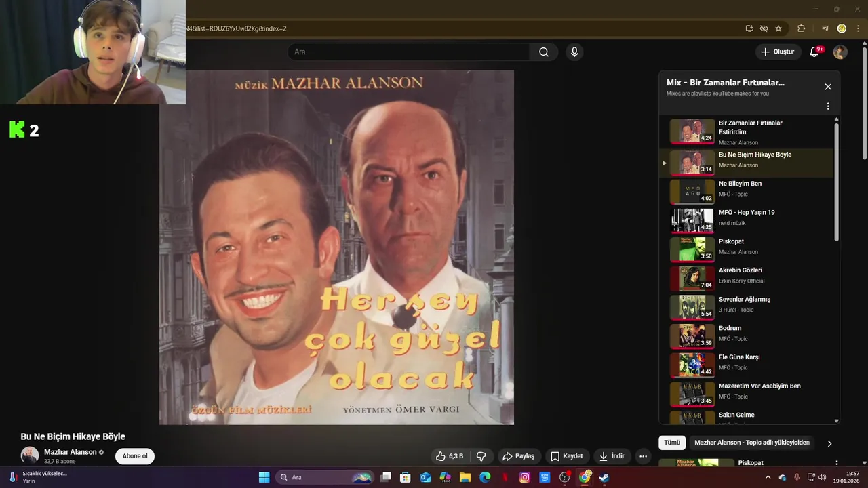Select Bu Ne Biçim Hikaye Böyle playlist row

[x=746, y=163]
